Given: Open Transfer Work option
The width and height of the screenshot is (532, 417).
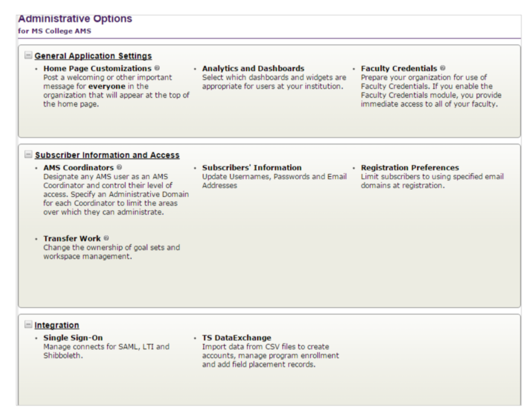Looking at the screenshot, I should 72,239.
